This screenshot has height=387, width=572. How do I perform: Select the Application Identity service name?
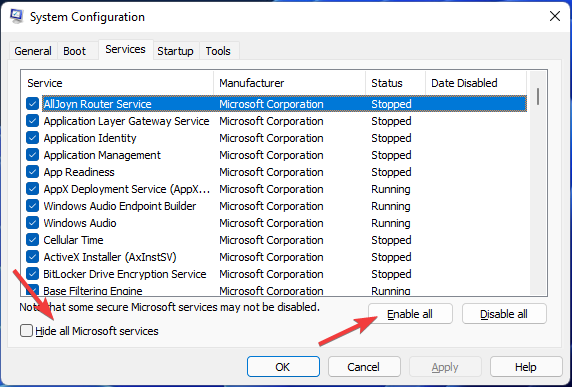click(90, 138)
